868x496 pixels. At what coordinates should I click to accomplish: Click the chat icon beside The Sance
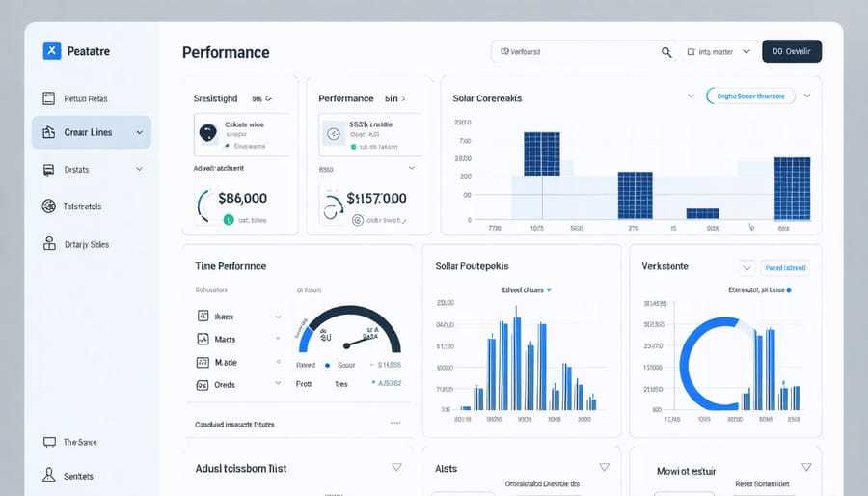coord(49,442)
